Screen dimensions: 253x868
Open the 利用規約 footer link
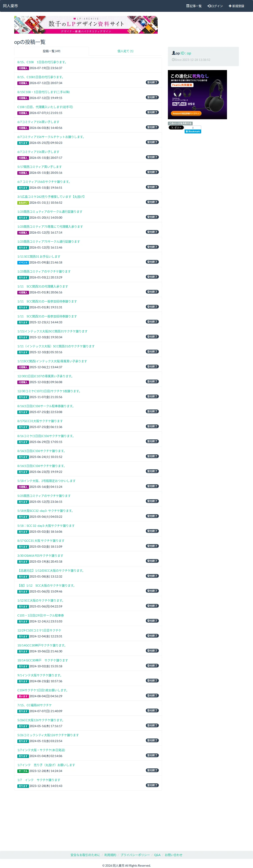point(110,855)
